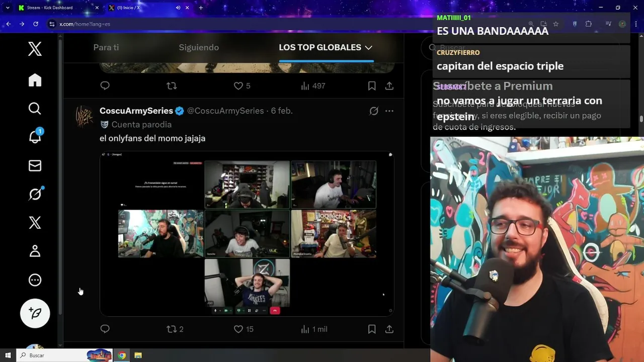Open the video call screenshot image
Image resolution: width=644 pixels, height=362 pixels.
tap(247, 234)
